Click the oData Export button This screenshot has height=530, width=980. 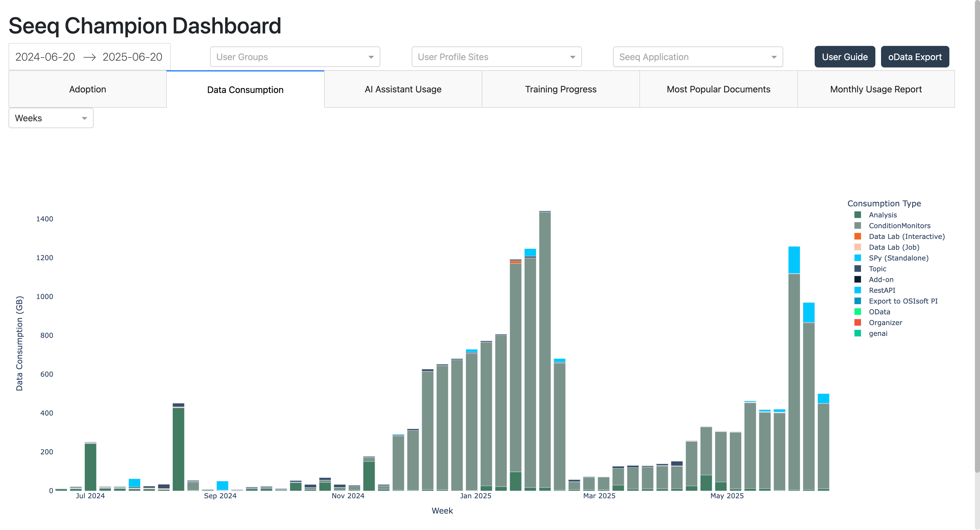point(914,57)
